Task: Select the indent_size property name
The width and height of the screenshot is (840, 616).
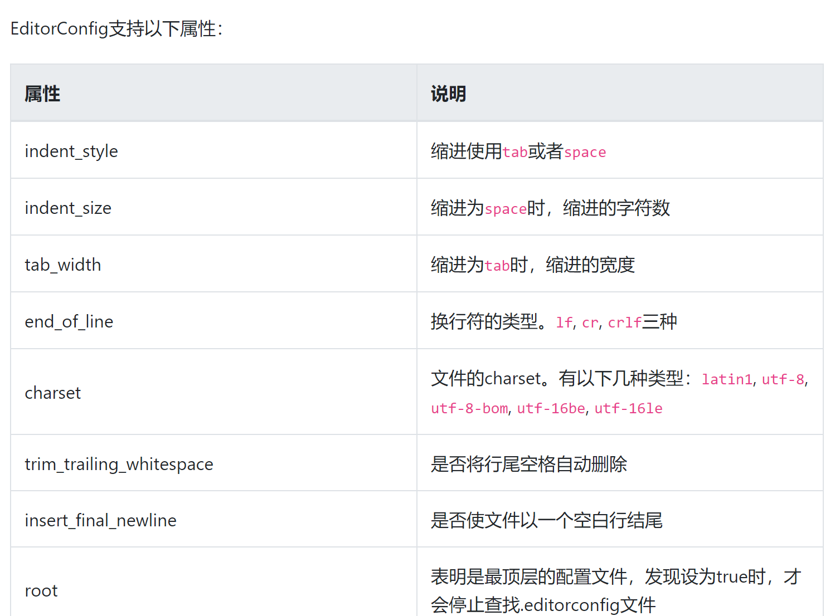Action: coord(68,208)
